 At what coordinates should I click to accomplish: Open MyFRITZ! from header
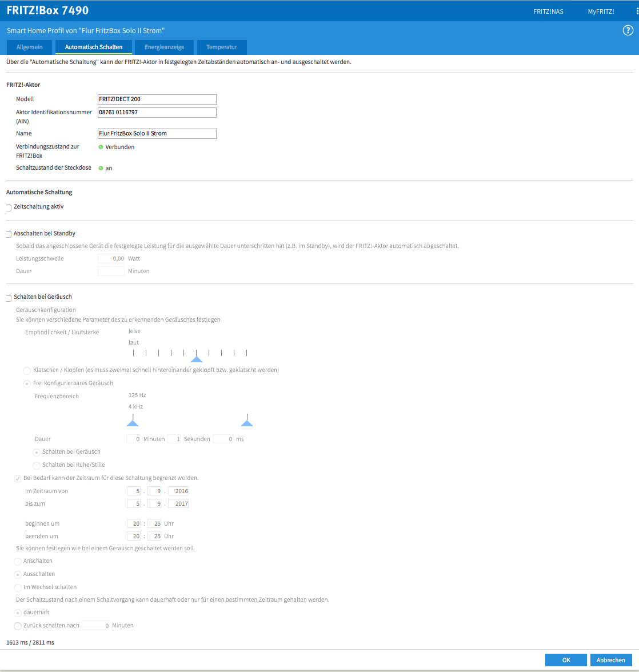(601, 11)
